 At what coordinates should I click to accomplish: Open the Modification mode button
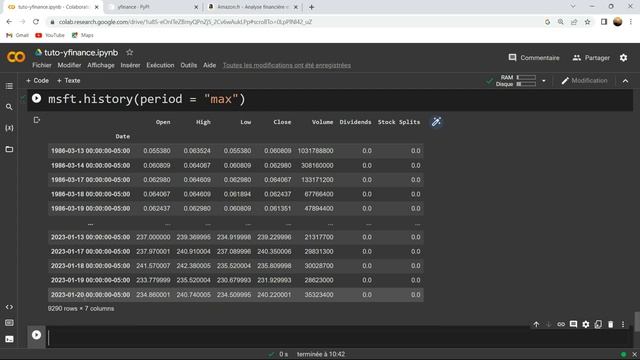[x=584, y=81]
